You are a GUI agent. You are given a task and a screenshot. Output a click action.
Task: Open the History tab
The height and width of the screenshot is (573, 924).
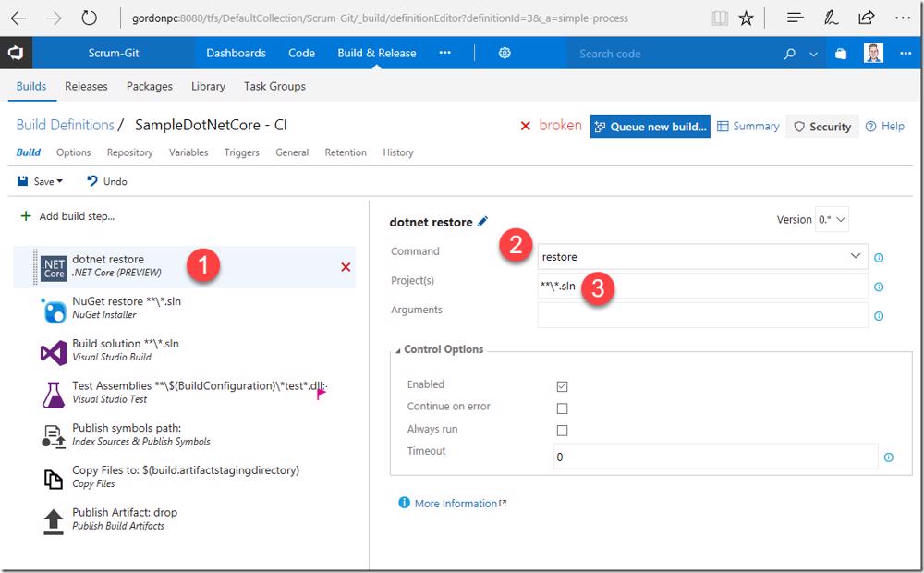(x=397, y=152)
